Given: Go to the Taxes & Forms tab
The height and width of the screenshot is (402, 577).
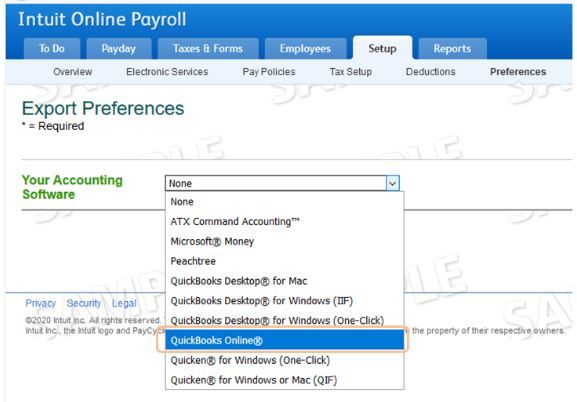Looking at the screenshot, I should pos(208,49).
